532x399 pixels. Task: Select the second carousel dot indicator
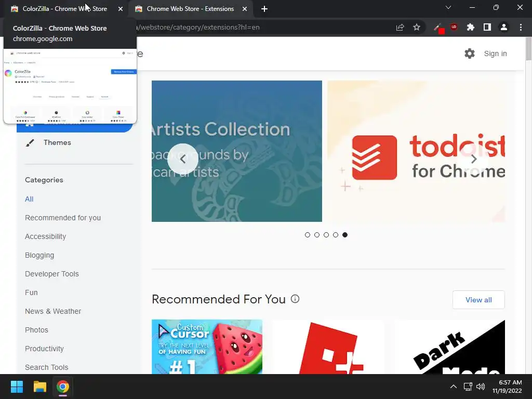click(317, 235)
